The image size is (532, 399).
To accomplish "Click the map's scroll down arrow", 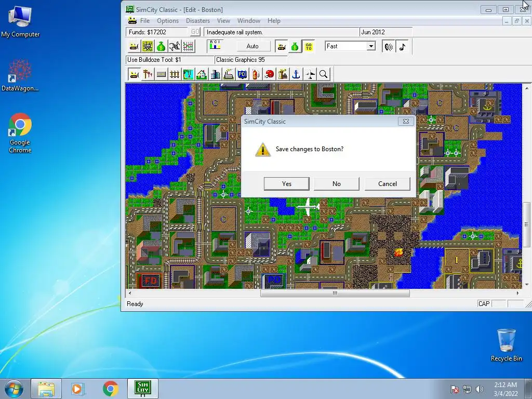I will click(527, 285).
